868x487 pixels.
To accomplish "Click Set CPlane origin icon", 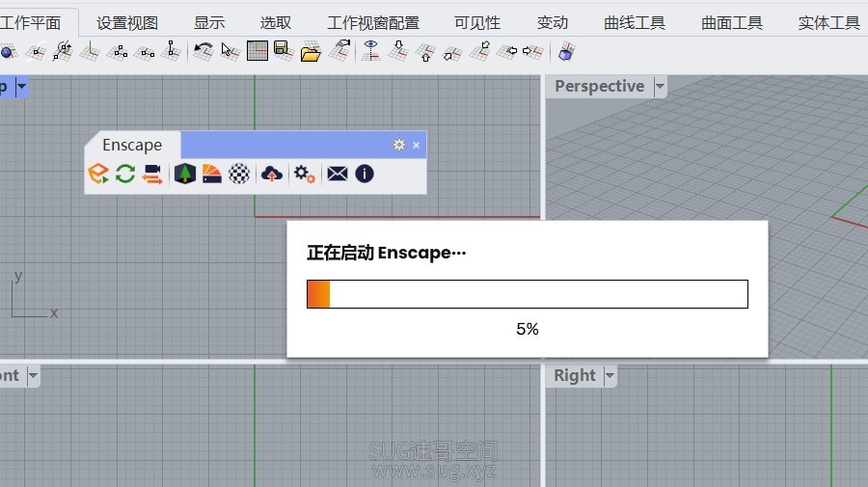I will pos(36,51).
